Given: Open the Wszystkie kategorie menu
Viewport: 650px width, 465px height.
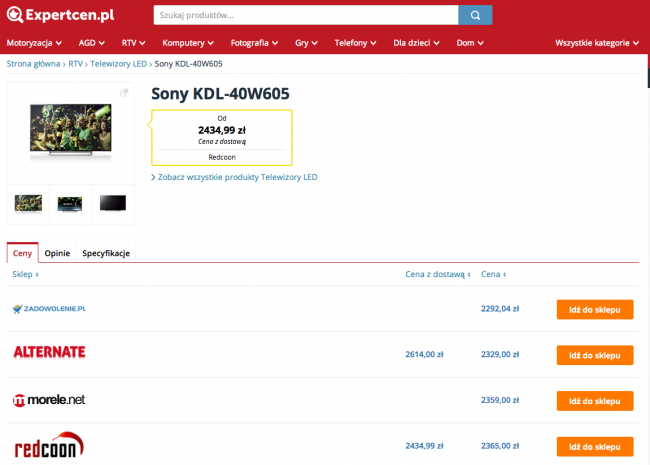Looking at the screenshot, I should tap(597, 43).
